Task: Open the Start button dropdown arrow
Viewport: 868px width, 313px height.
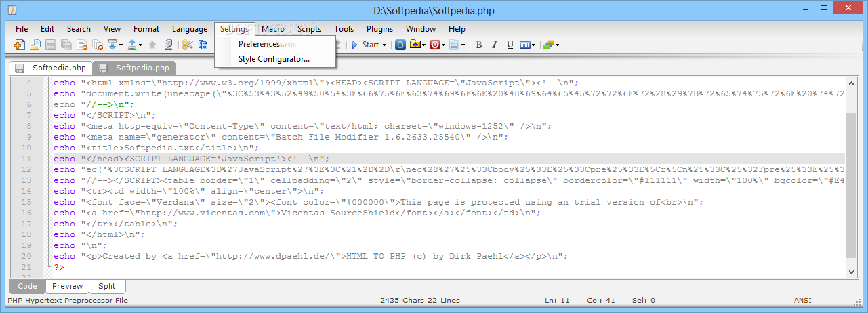Action: (384, 45)
